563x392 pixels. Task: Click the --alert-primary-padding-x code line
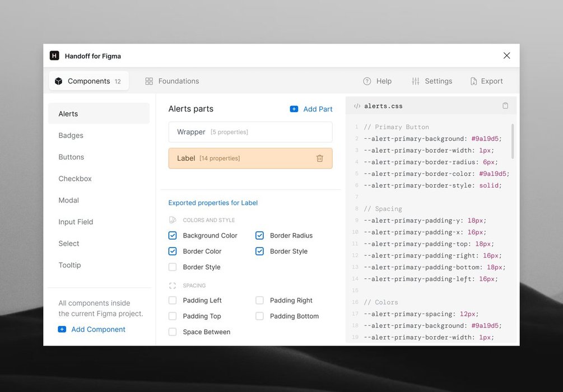click(425, 232)
